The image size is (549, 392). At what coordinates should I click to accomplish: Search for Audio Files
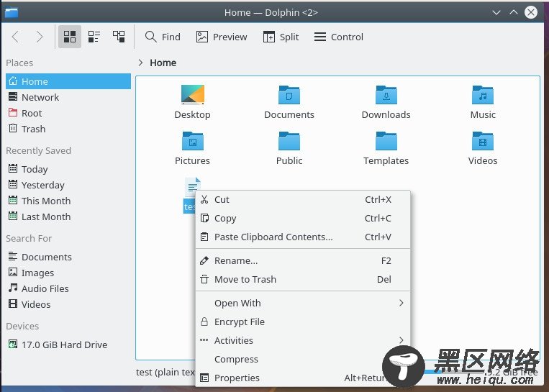coord(68,288)
